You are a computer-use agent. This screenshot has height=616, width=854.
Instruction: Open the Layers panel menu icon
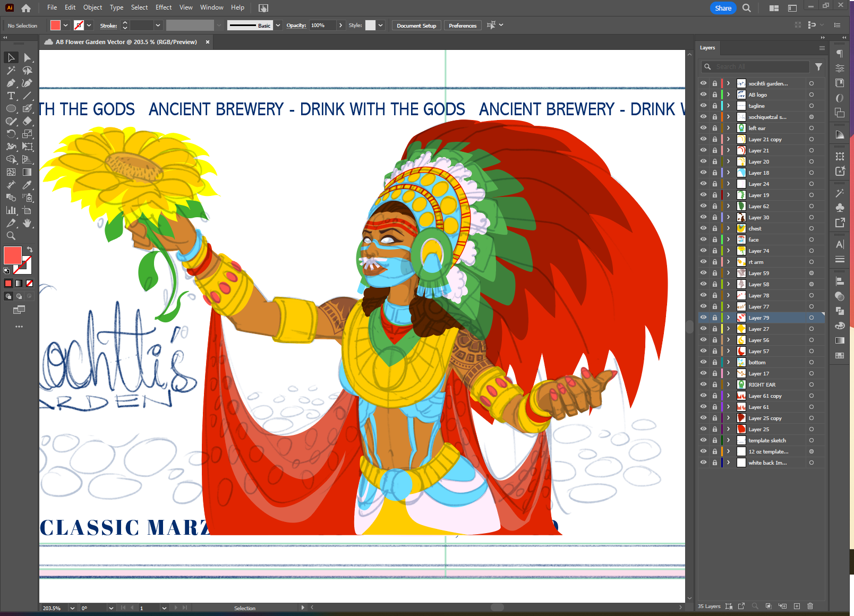822,48
